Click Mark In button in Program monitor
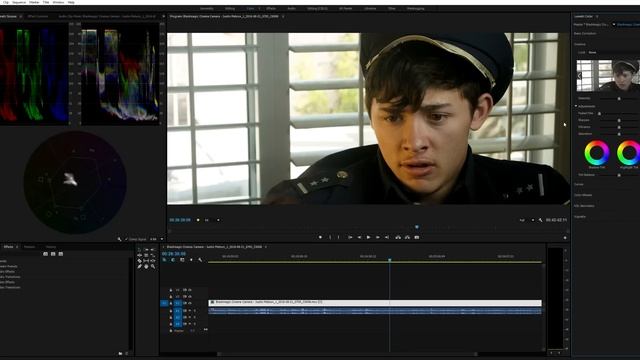Screen dimensions: 640x360 click(x=330, y=237)
